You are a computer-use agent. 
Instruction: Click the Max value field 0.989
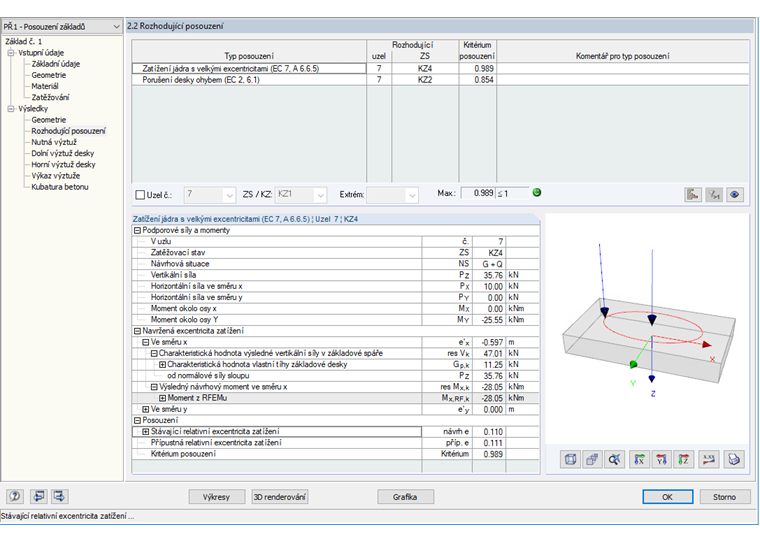477,193
